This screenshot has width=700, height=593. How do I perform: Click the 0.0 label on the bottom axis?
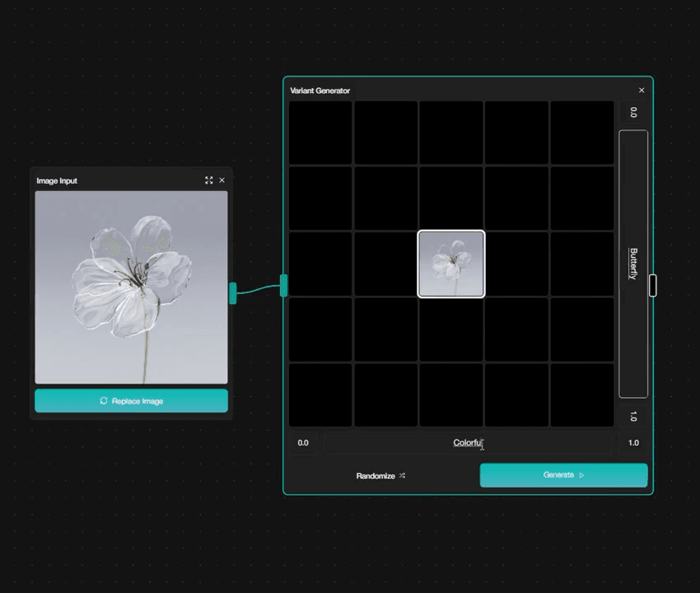(303, 442)
